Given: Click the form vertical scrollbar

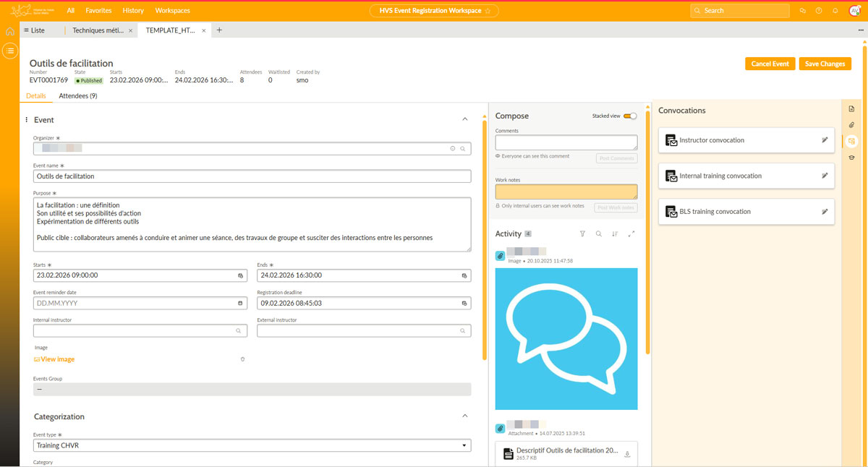Looking at the screenshot, I should click(x=484, y=239).
